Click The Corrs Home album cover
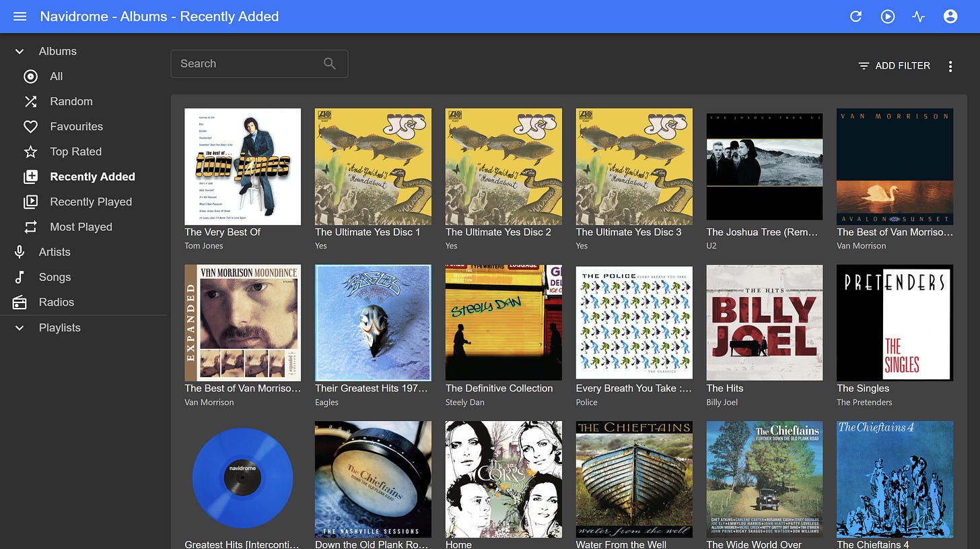980x549 pixels. pyautogui.click(x=503, y=479)
